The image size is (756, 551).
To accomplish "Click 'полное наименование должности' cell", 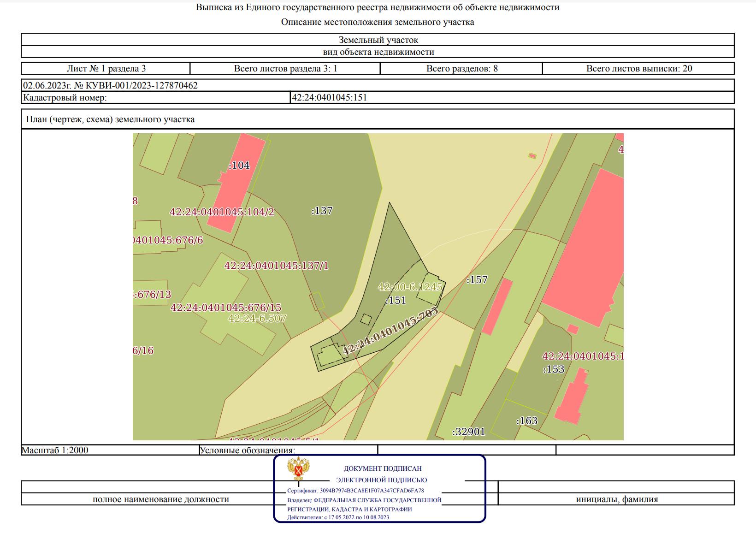I will click(x=161, y=499).
